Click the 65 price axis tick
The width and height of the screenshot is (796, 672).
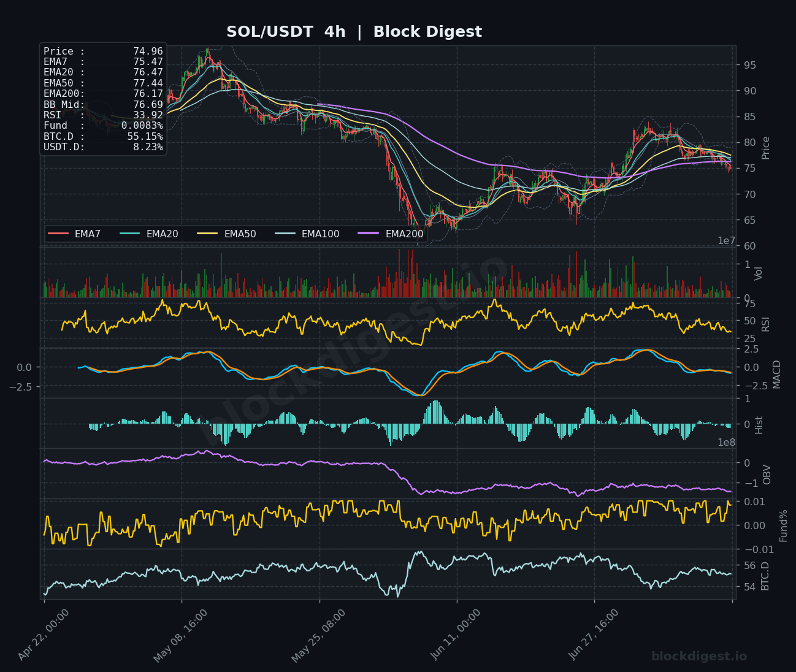pos(749,220)
